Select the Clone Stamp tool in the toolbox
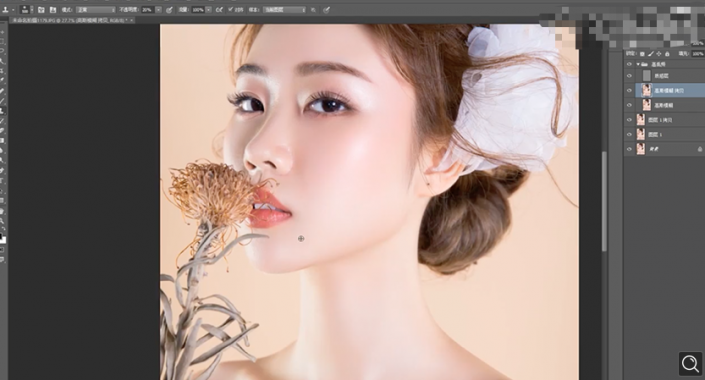Screen dimensions: 705x380 pos(3,111)
